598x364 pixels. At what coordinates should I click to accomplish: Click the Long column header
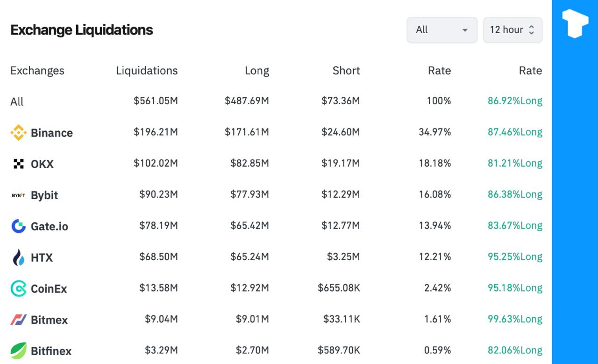pos(256,71)
